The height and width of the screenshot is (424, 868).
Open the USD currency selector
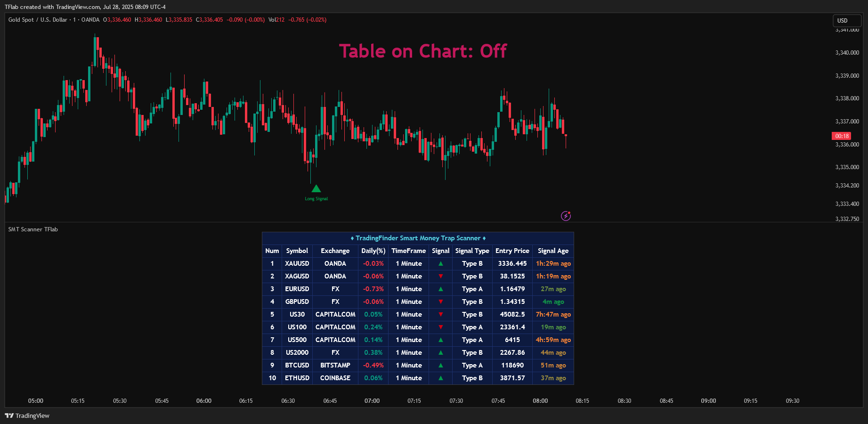click(x=847, y=21)
